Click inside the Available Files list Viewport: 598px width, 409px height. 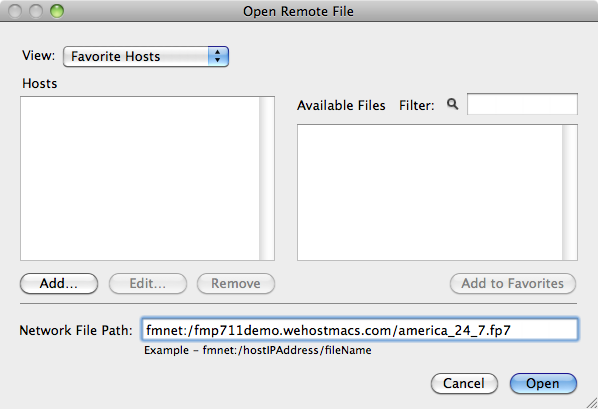[430, 192]
